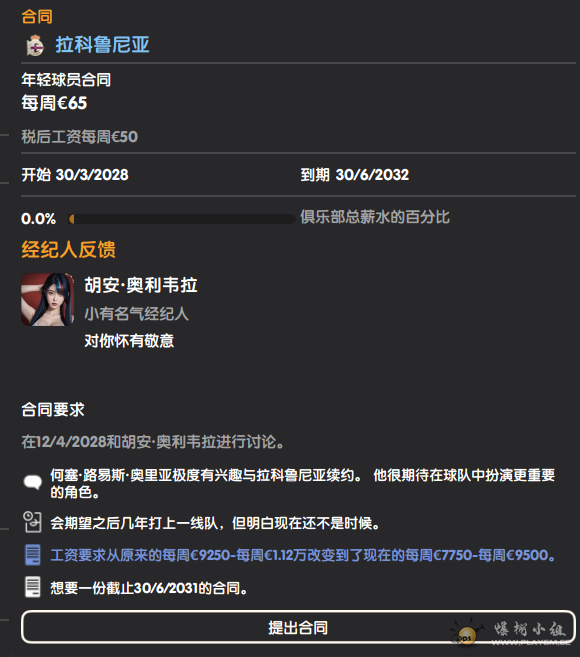Open the 拉科鲁尼亚 club link
The width and height of the screenshot is (580, 657).
pos(102,45)
